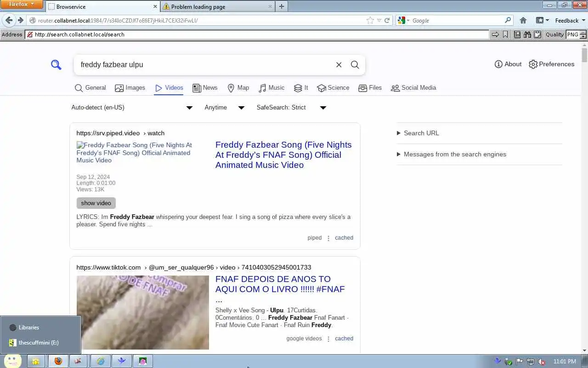Go forward using Firefox forward arrow

20,20
